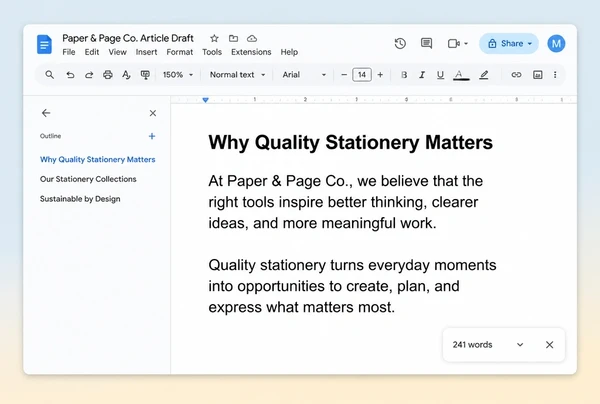Go to Our Stationery Collections in outline
600x404 pixels.
tap(88, 179)
